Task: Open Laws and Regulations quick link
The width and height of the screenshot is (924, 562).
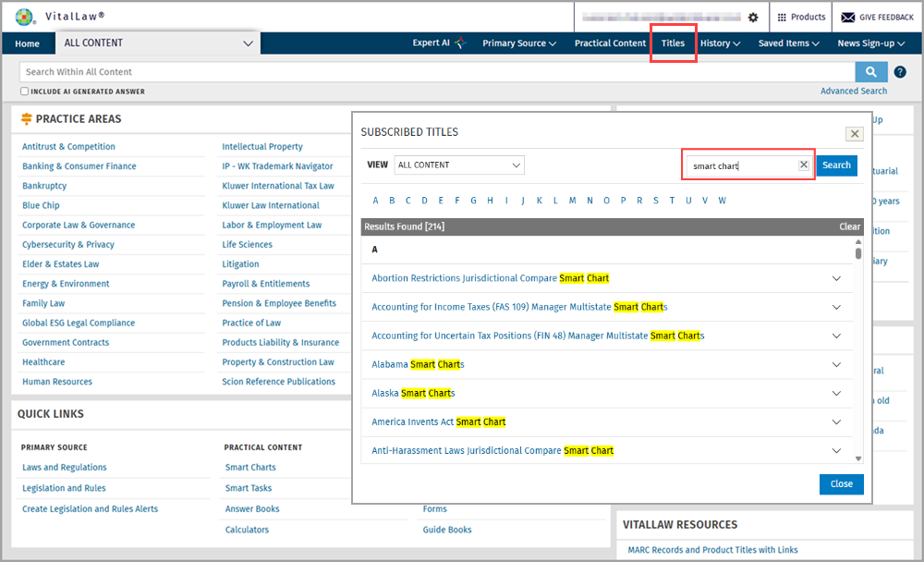Action: [x=65, y=467]
